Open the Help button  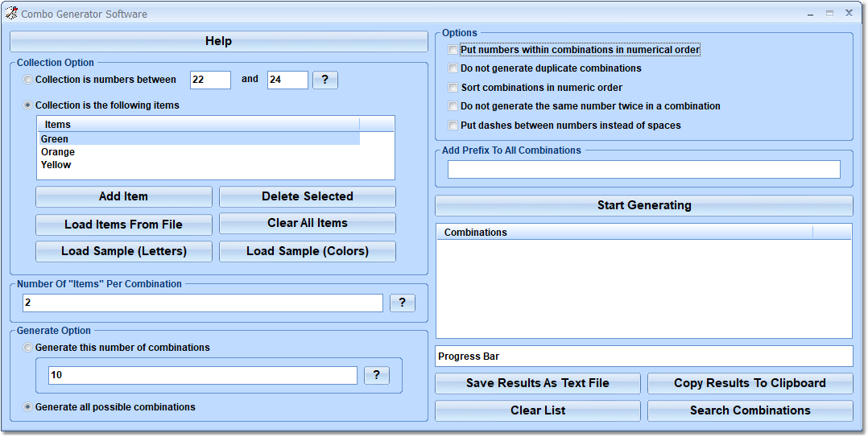pos(219,41)
